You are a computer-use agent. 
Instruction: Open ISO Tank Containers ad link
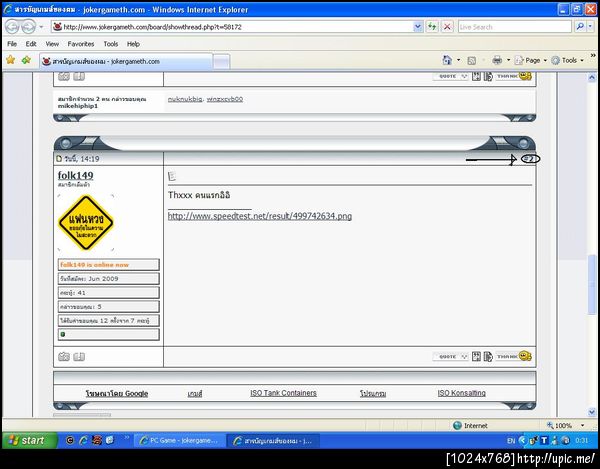coord(283,393)
